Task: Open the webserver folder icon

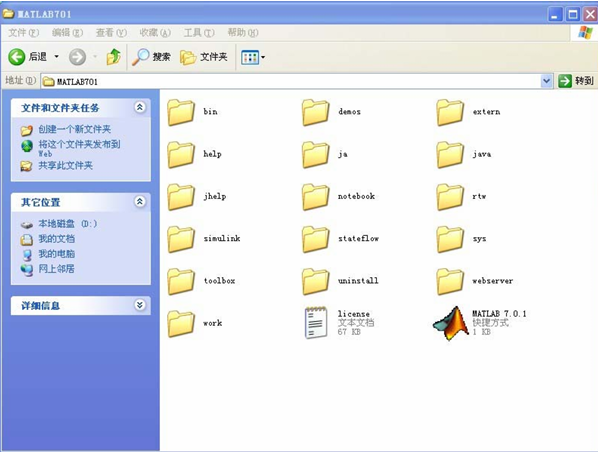Action: pos(450,281)
